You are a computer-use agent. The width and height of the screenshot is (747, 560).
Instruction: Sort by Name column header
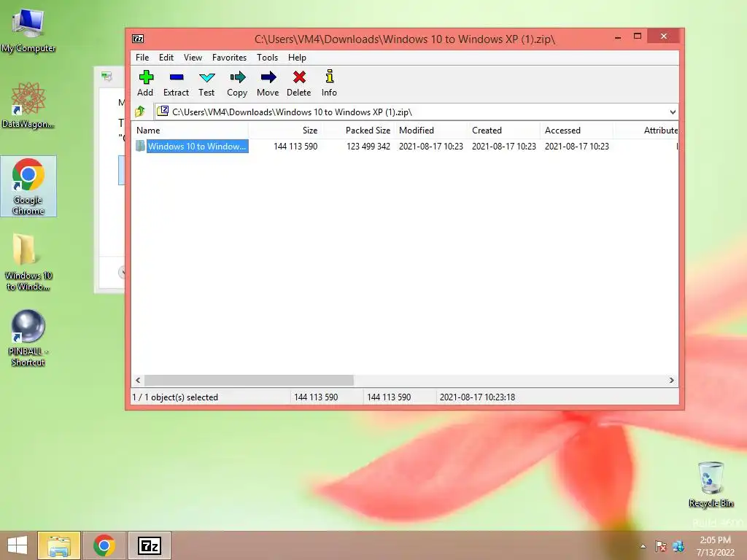(190, 131)
